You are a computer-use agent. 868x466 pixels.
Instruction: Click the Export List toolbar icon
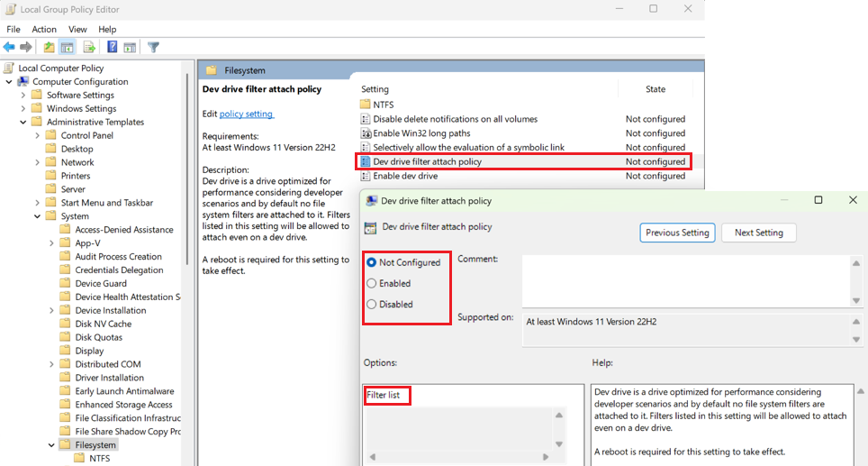click(x=89, y=47)
